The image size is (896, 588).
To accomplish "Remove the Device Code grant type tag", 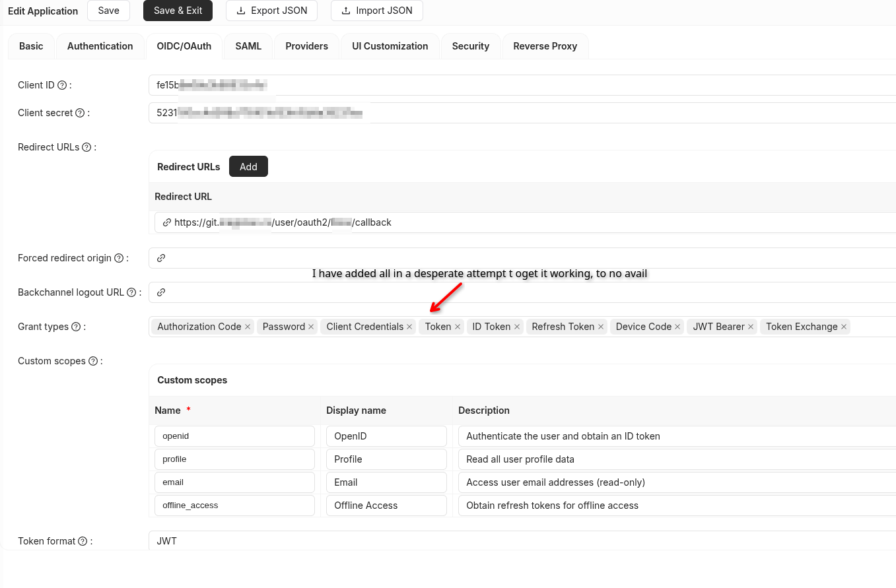I will click(677, 327).
